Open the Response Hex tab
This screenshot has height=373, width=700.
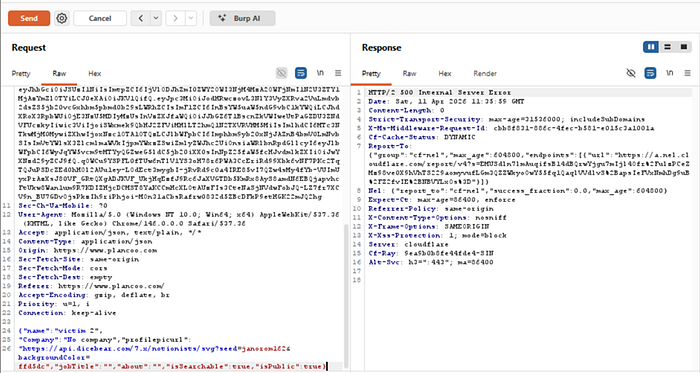pyautogui.click(x=445, y=74)
